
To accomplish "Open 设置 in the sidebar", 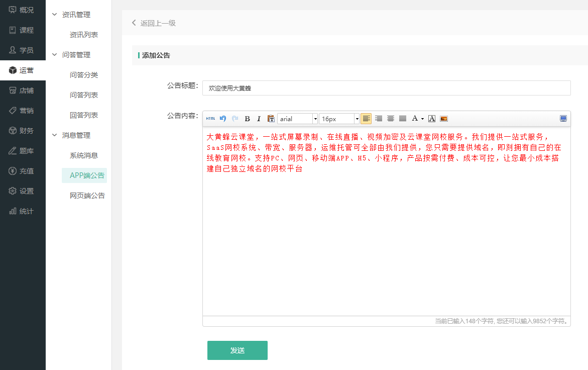I will (x=23, y=191).
